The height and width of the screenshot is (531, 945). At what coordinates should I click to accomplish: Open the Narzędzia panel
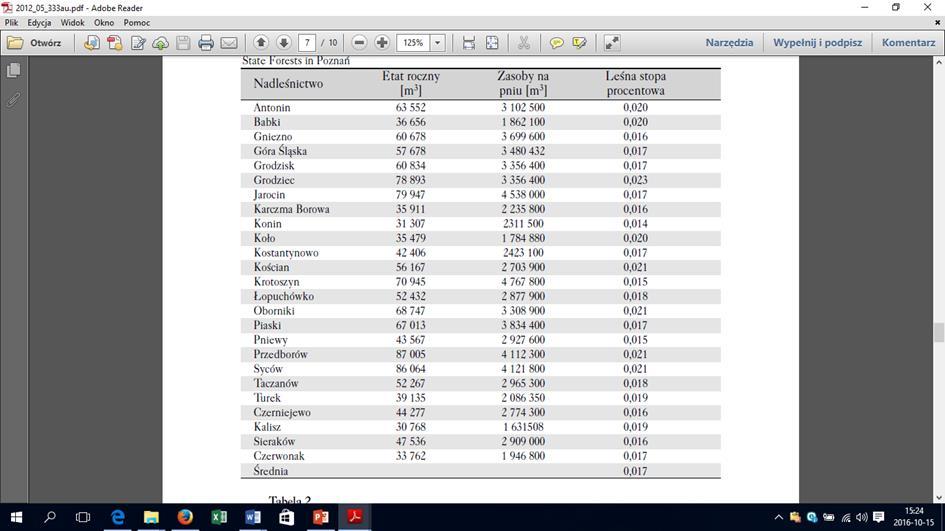click(x=729, y=43)
